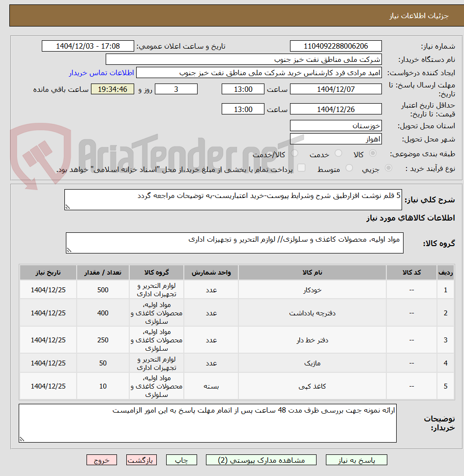Click the گروه کالا column header
Viewport: 464px width, 476px height.
(x=156, y=272)
